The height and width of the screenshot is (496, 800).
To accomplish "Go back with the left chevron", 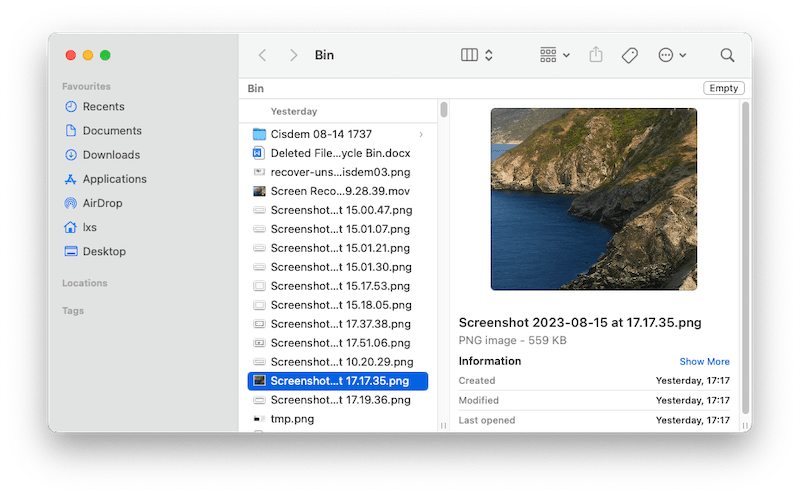I will (x=262, y=55).
